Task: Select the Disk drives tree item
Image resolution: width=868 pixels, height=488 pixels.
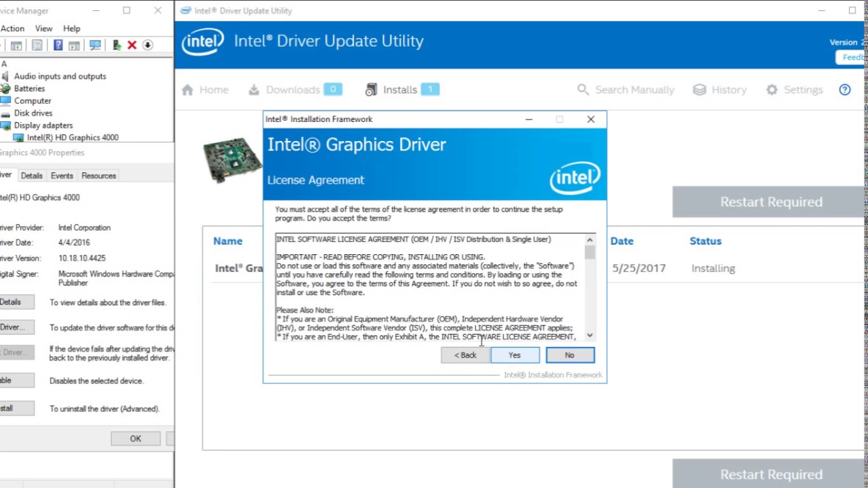Action: point(33,113)
